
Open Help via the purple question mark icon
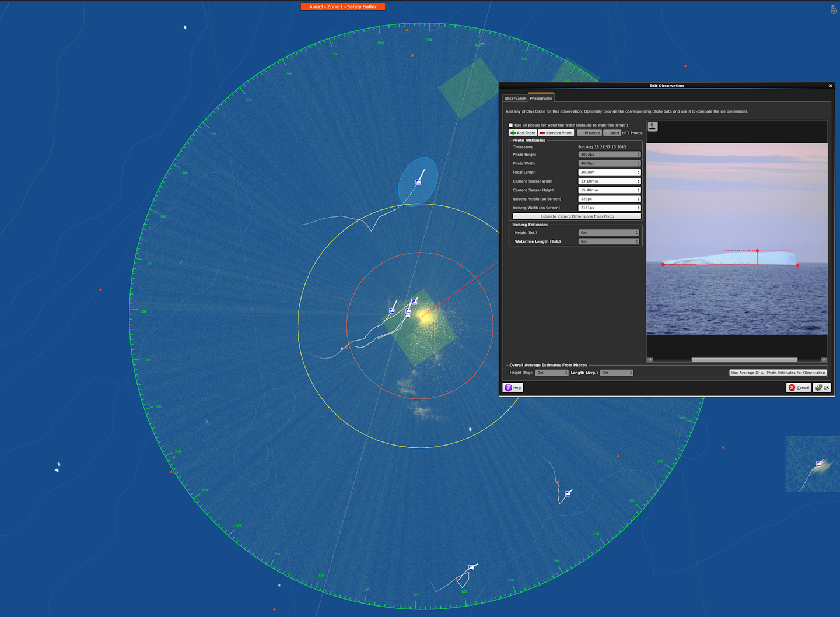coord(509,387)
